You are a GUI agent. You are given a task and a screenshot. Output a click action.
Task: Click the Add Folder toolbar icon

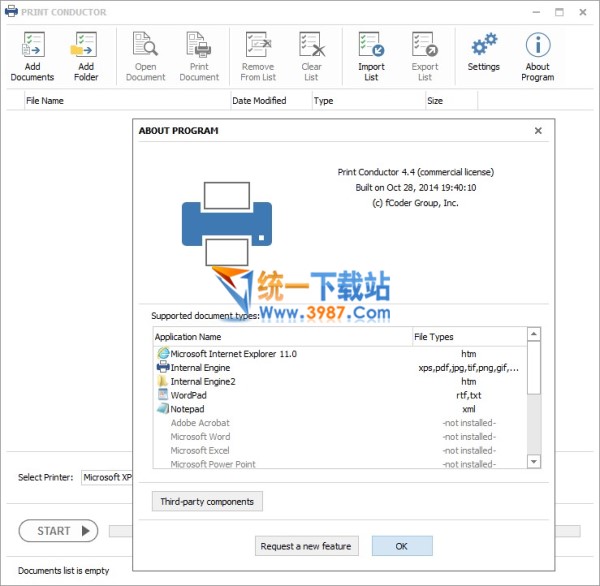coord(84,45)
